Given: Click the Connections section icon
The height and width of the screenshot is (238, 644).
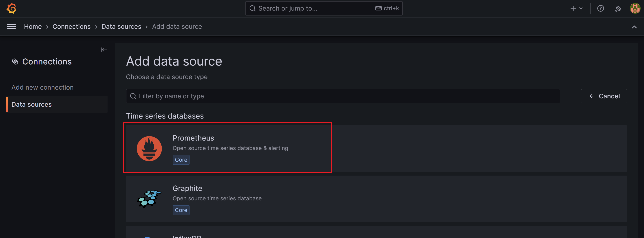Looking at the screenshot, I should [x=15, y=62].
